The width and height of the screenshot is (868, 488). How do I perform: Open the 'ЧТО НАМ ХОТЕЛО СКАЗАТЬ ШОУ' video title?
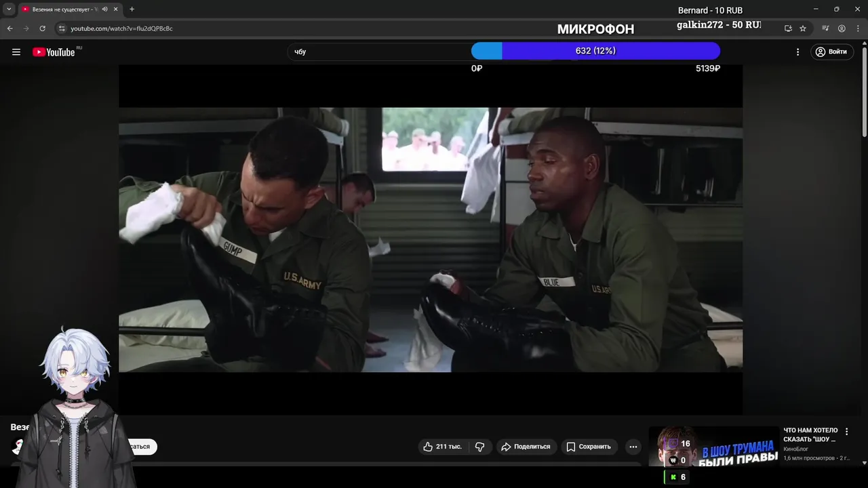[x=810, y=434]
